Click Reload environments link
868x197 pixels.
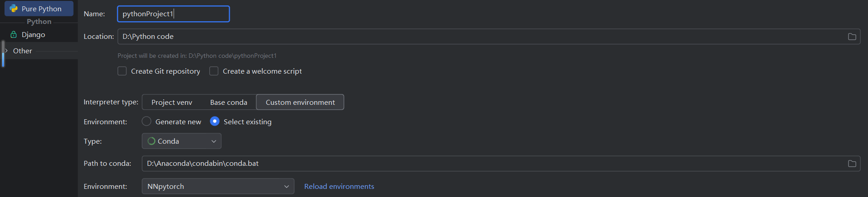[x=339, y=186]
